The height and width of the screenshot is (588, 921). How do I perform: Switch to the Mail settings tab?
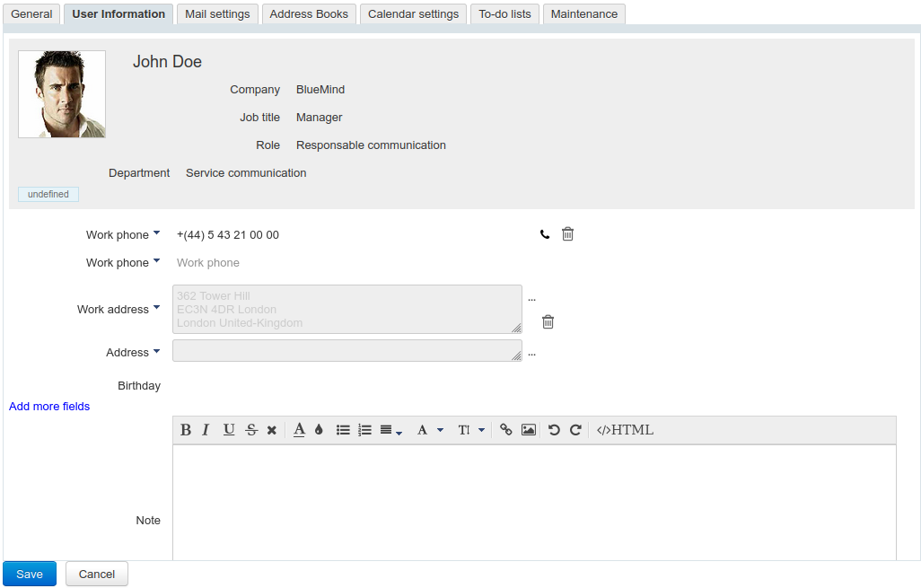click(217, 14)
